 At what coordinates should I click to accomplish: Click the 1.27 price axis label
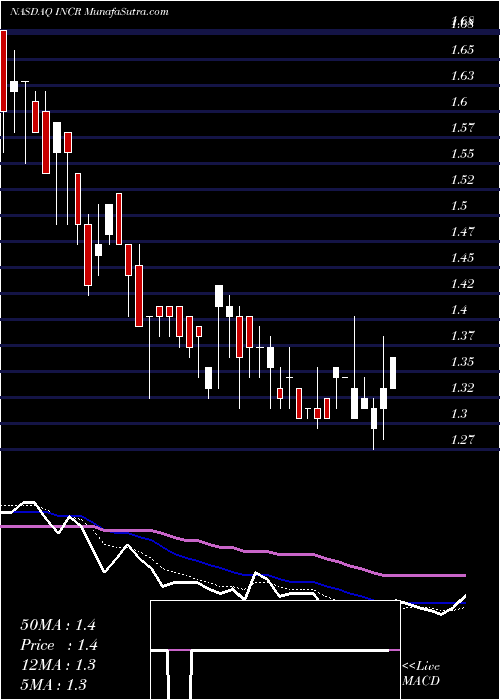click(x=462, y=440)
